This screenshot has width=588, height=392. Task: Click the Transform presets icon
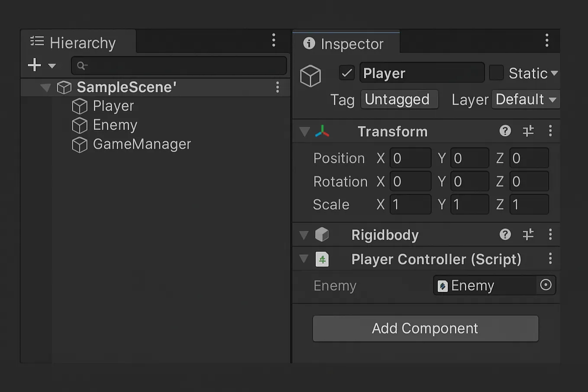(x=528, y=131)
